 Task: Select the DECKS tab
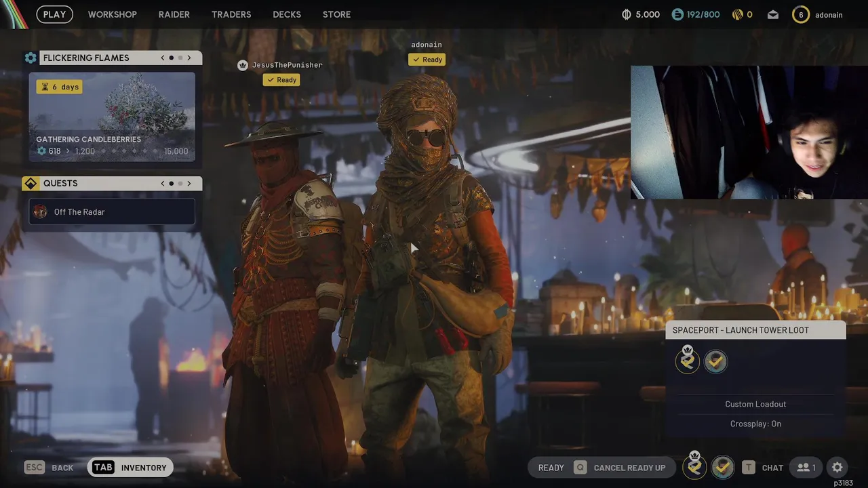(287, 14)
